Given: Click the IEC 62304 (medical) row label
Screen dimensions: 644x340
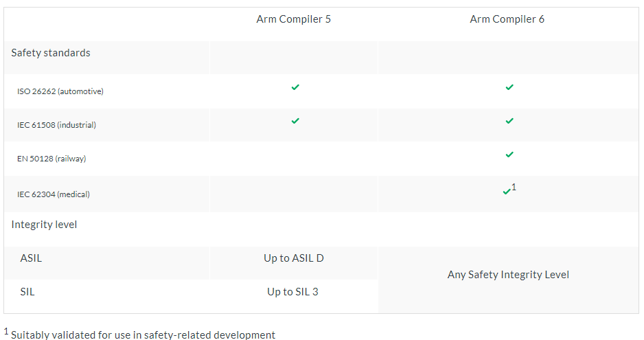Looking at the screenshot, I should (x=53, y=194).
